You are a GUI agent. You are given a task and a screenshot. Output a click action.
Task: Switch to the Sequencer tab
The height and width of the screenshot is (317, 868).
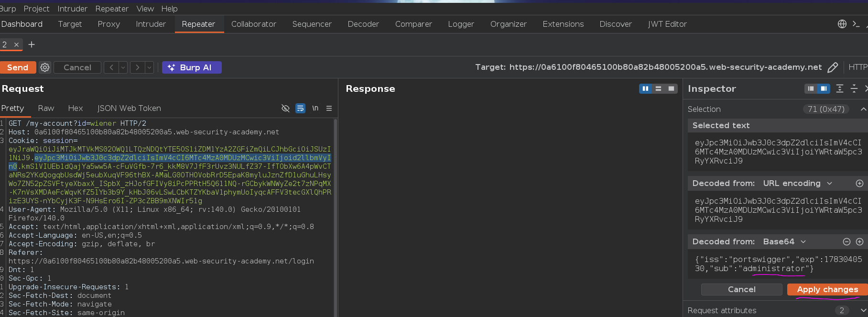point(312,24)
